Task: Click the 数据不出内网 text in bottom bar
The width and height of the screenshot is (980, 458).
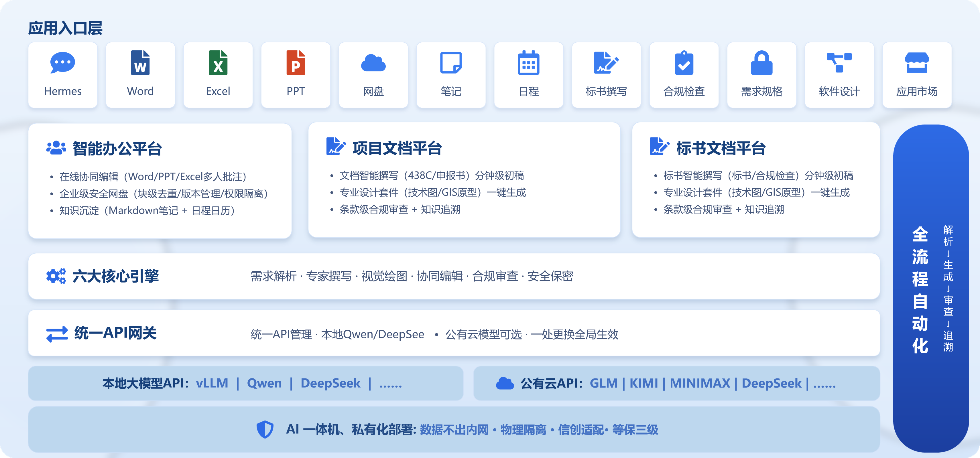Action: [454, 430]
